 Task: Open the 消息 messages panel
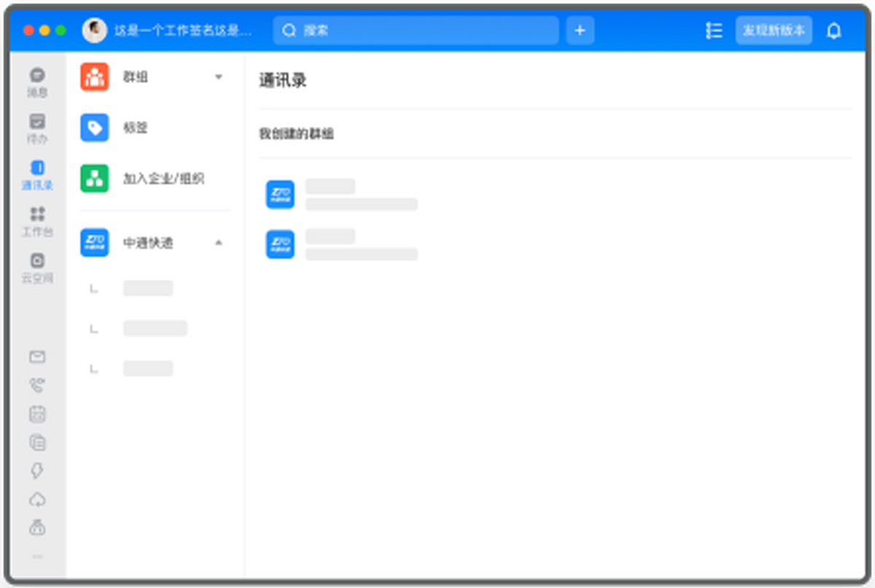click(x=37, y=80)
